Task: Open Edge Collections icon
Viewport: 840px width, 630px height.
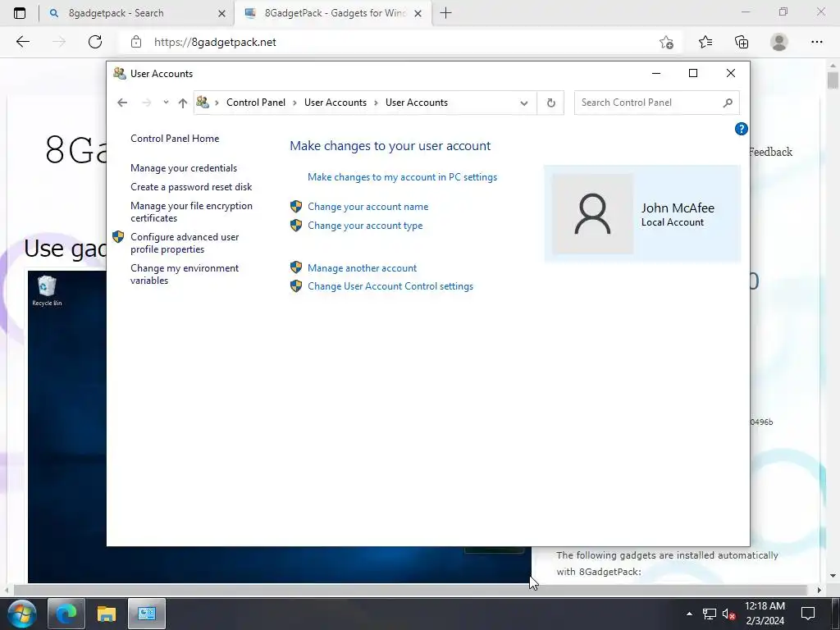Action: click(742, 42)
